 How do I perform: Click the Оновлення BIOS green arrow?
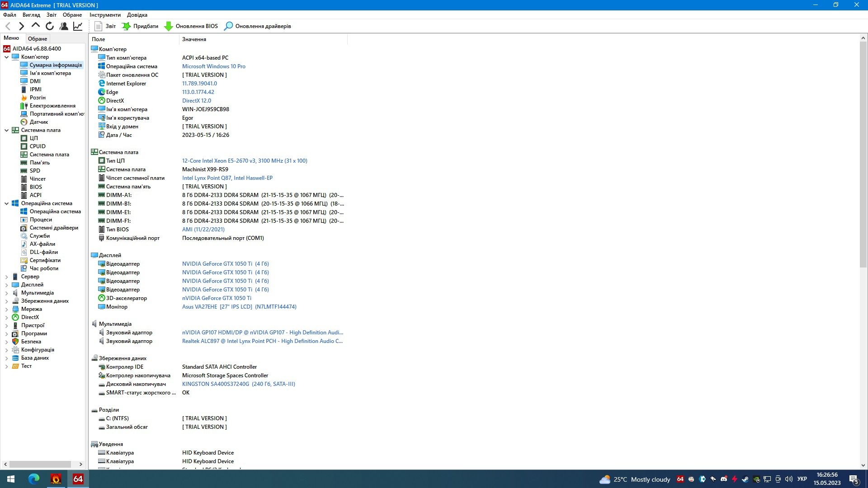tap(169, 26)
